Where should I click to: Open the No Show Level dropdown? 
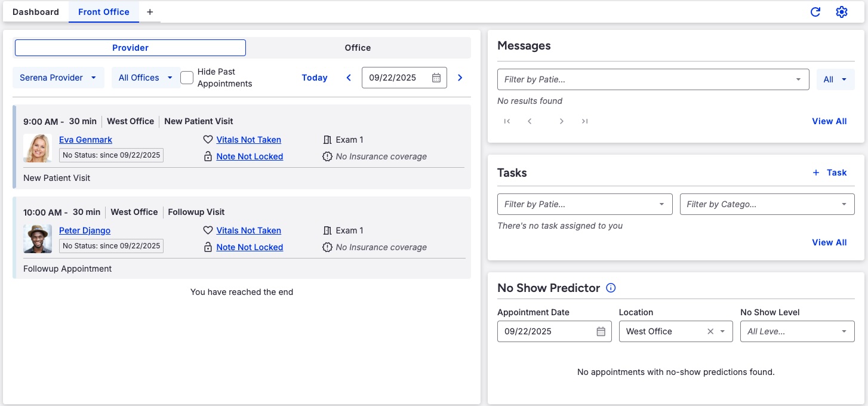point(797,331)
